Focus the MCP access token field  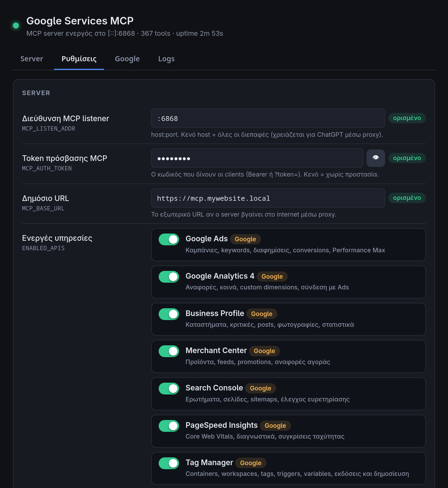(257, 158)
